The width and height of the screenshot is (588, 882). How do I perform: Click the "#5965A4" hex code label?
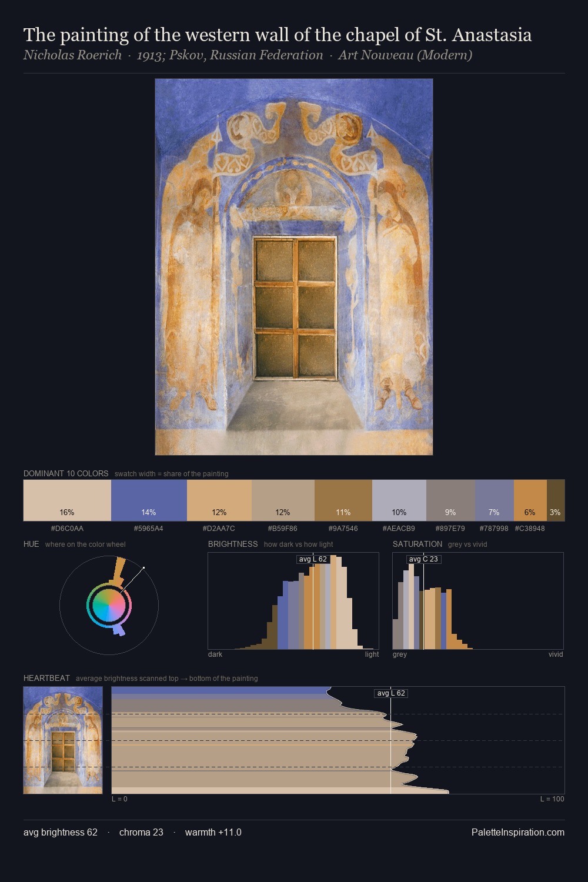pyautogui.click(x=149, y=529)
